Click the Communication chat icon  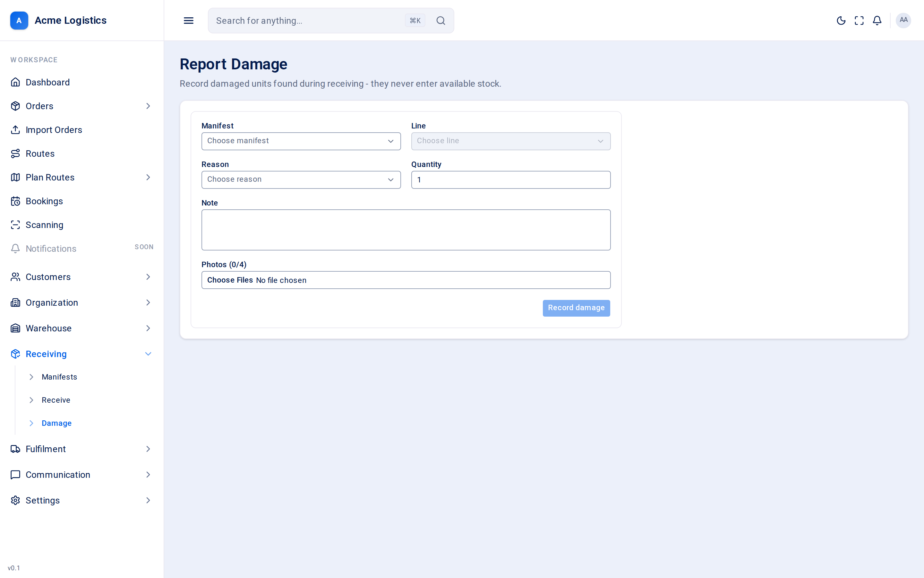point(15,474)
